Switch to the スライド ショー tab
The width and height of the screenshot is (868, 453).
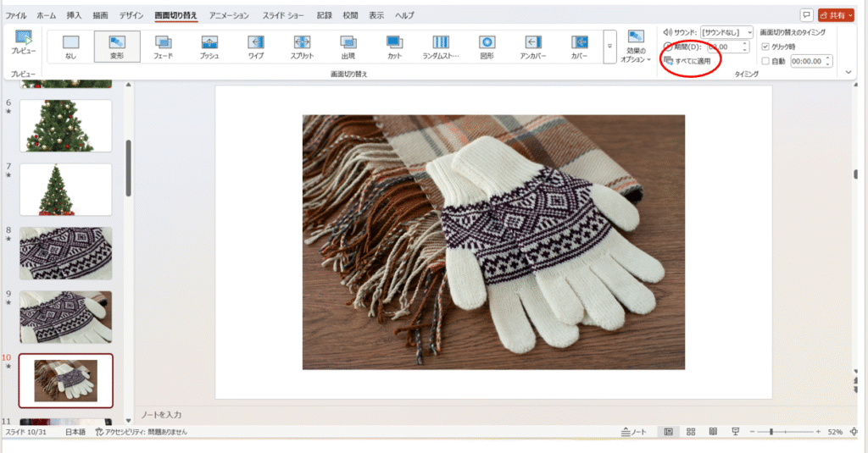pyautogui.click(x=284, y=15)
